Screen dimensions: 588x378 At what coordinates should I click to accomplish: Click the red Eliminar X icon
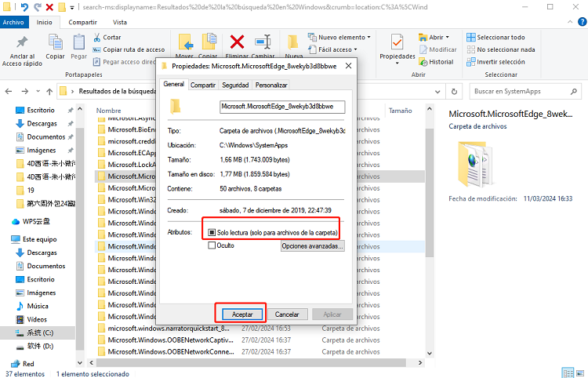click(x=237, y=42)
